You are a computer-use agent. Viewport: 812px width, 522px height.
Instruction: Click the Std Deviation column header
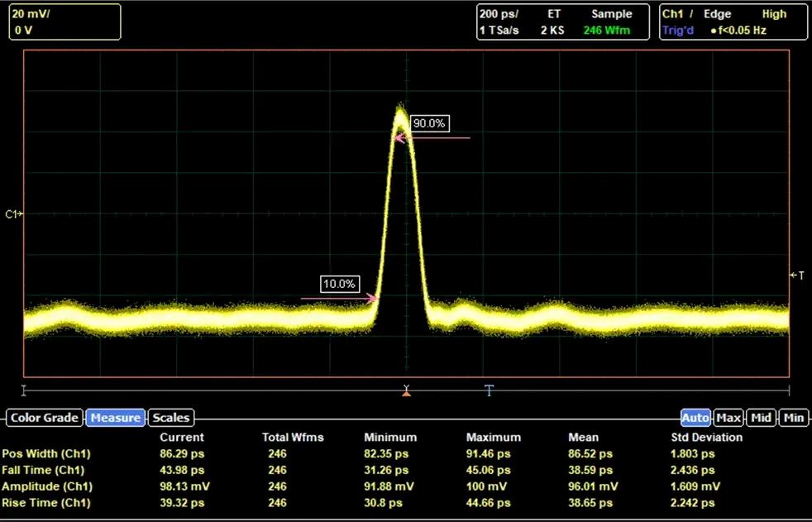pos(707,437)
